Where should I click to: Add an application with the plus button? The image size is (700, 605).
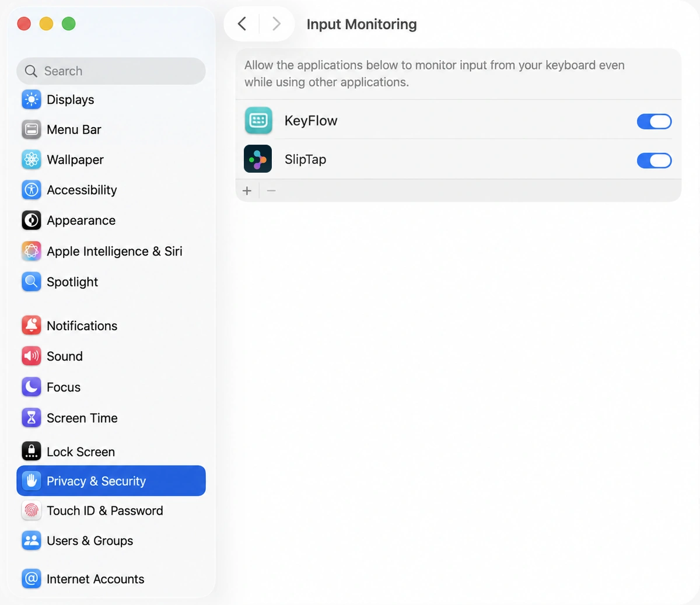coord(247,191)
